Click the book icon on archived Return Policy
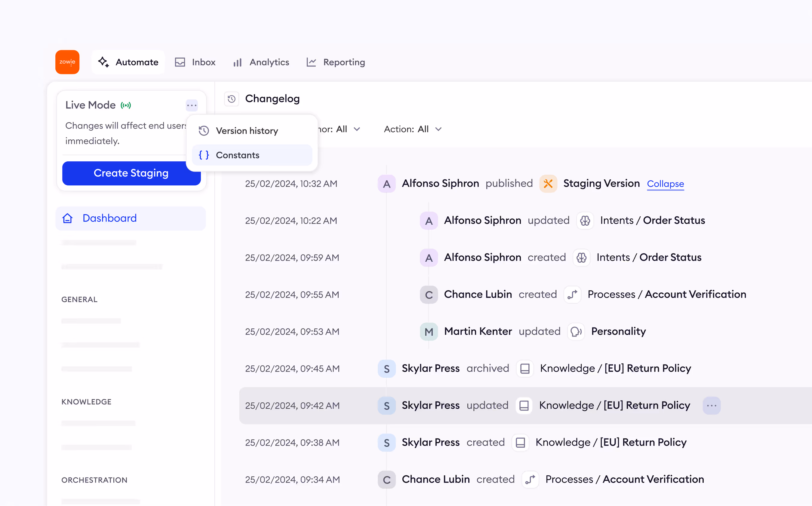 click(x=524, y=368)
